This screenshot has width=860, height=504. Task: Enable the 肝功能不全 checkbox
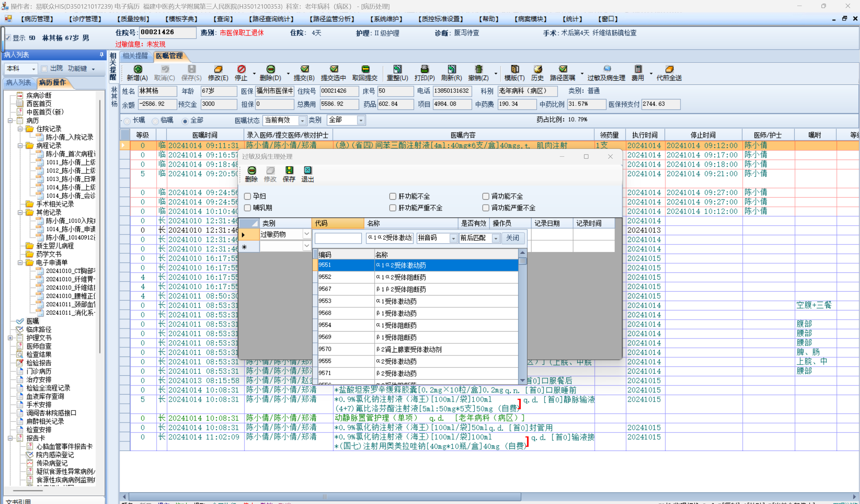(x=393, y=196)
